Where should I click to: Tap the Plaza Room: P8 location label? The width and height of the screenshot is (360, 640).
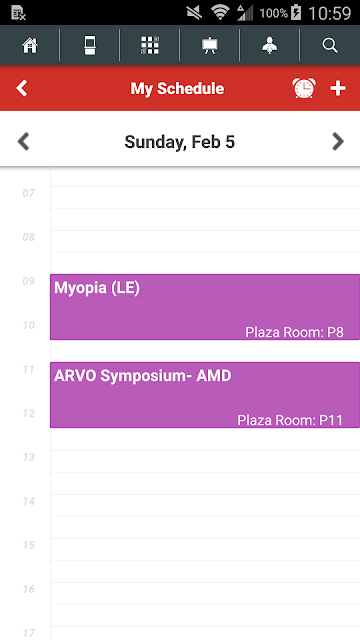coord(294,332)
